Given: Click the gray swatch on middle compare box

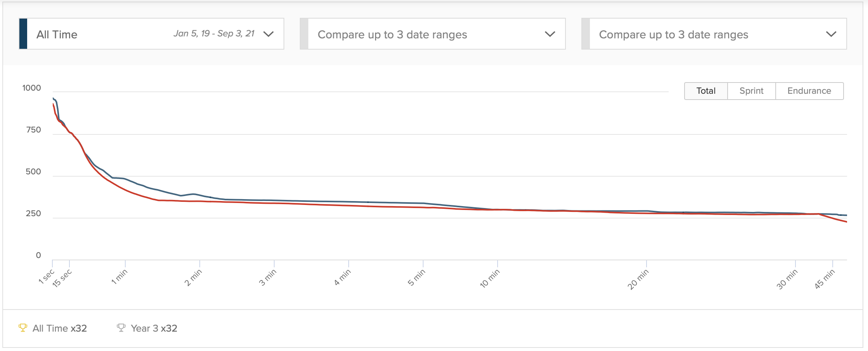Looking at the screenshot, I should pos(304,34).
